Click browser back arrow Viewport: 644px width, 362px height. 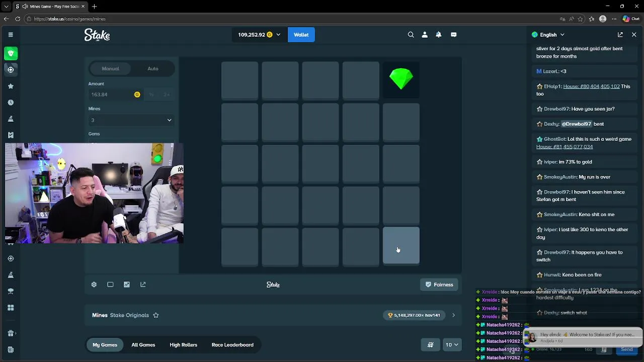pos(6,19)
